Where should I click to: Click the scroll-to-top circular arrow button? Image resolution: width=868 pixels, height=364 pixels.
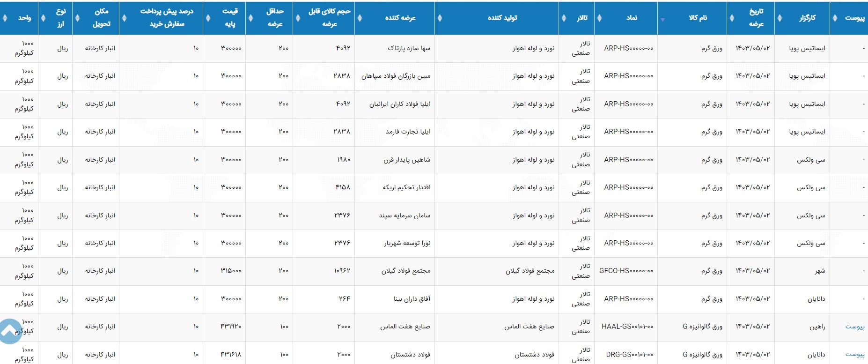(9, 331)
